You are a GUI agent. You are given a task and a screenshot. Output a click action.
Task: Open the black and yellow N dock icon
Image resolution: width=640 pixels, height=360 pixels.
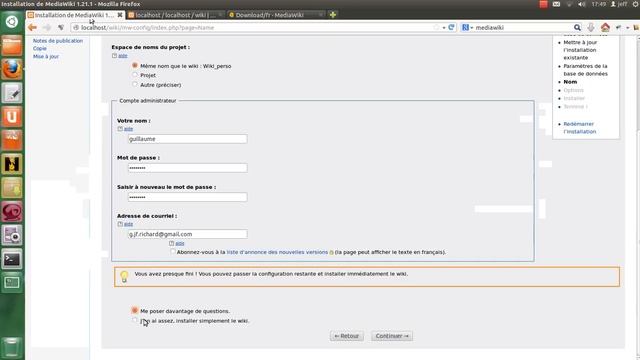tap(11, 164)
